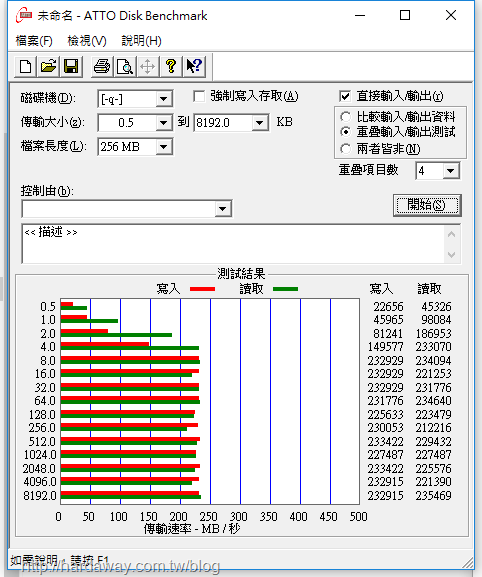Screen dimensions: 482x577
Task: Open the 磁碟機 drive dropdown
Action: coord(163,99)
